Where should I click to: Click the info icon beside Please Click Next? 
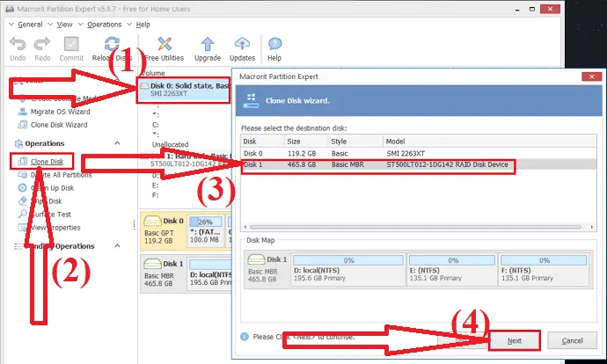point(245,337)
